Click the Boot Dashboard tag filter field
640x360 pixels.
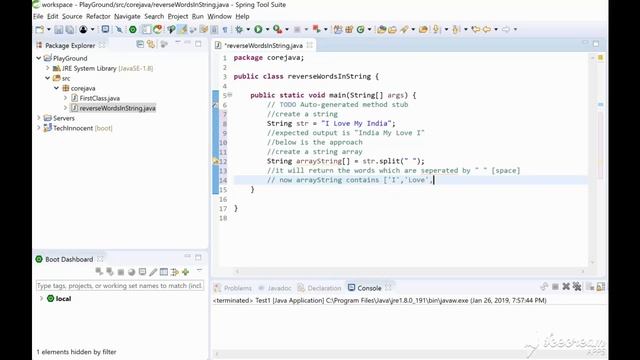coord(120,286)
